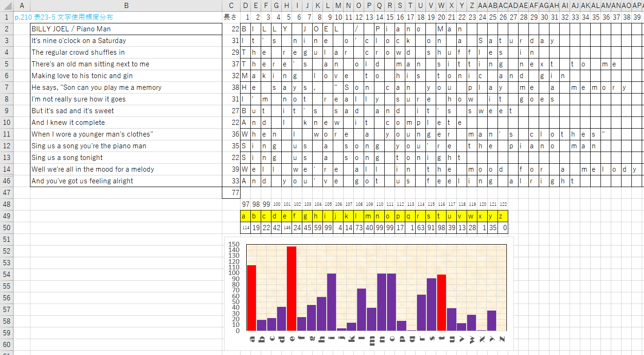Click frequency count 146 cell

tap(286, 228)
